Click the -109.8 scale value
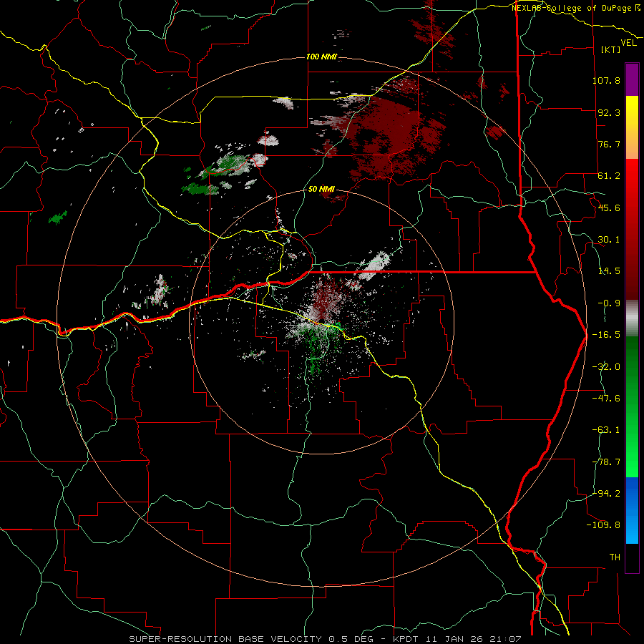This screenshot has width=644, height=644. pos(603,525)
